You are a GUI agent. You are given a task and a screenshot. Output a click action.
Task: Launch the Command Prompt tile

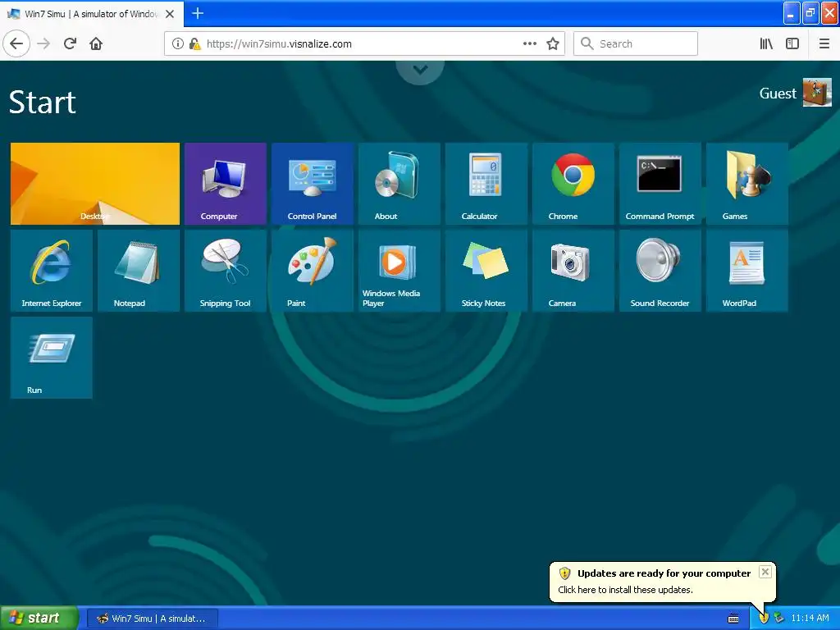pos(660,184)
